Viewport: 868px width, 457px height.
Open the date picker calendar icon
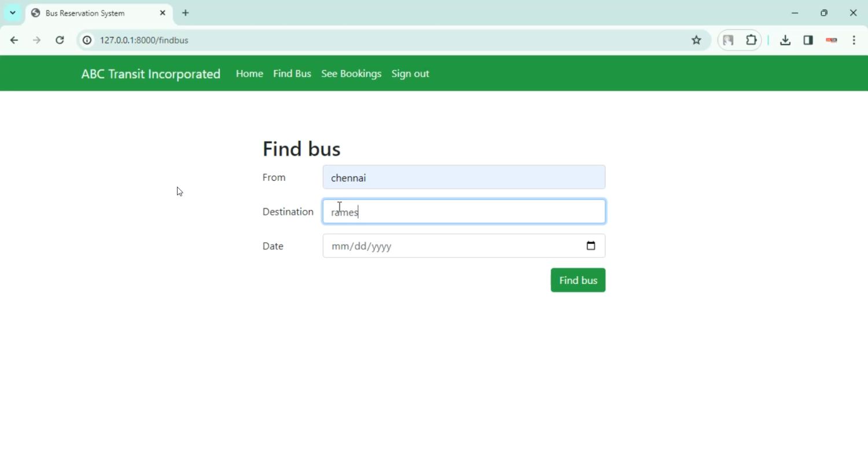pyautogui.click(x=591, y=246)
